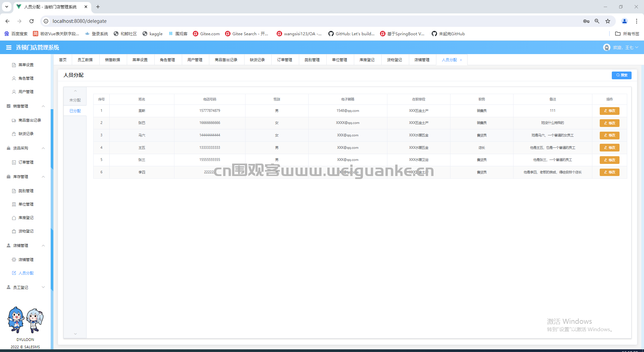Reload the page with the refresh icon
Viewport: 644px width, 352px height.
[x=32, y=21]
